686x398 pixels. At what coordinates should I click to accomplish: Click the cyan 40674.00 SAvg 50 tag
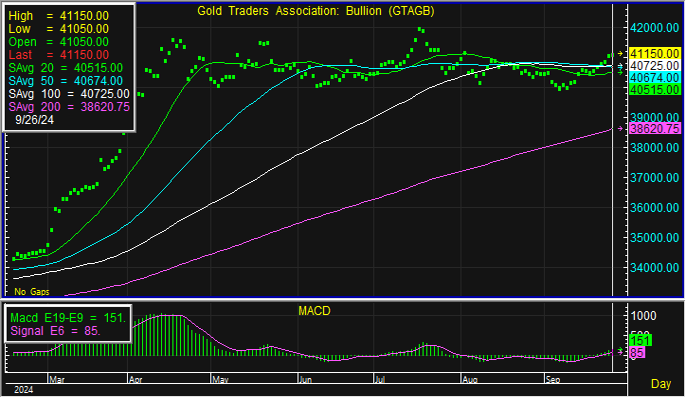tap(654, 78)
